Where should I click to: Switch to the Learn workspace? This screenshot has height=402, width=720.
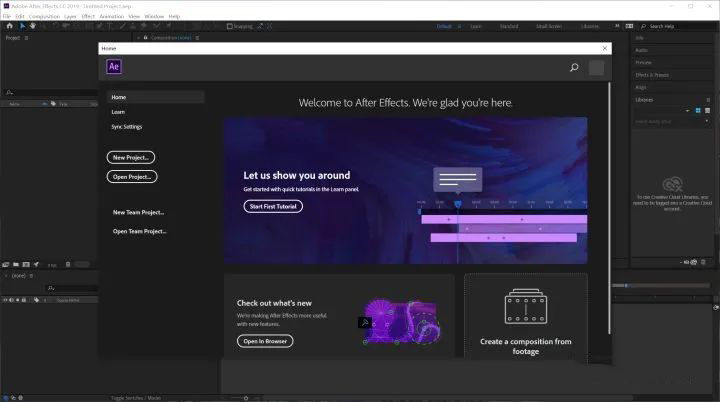(x=476, y=26)
